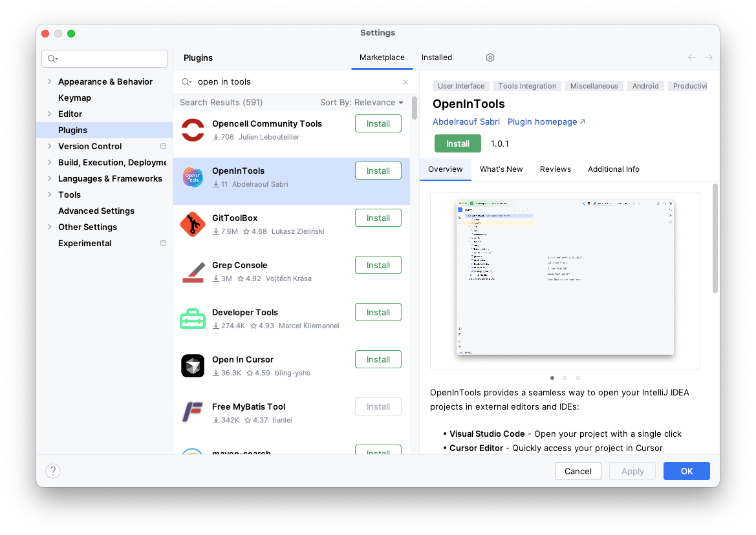Viewport: 756px width, 535px height.
Task: Expand the Version Control tree item
Action: [x=50, y=146]
